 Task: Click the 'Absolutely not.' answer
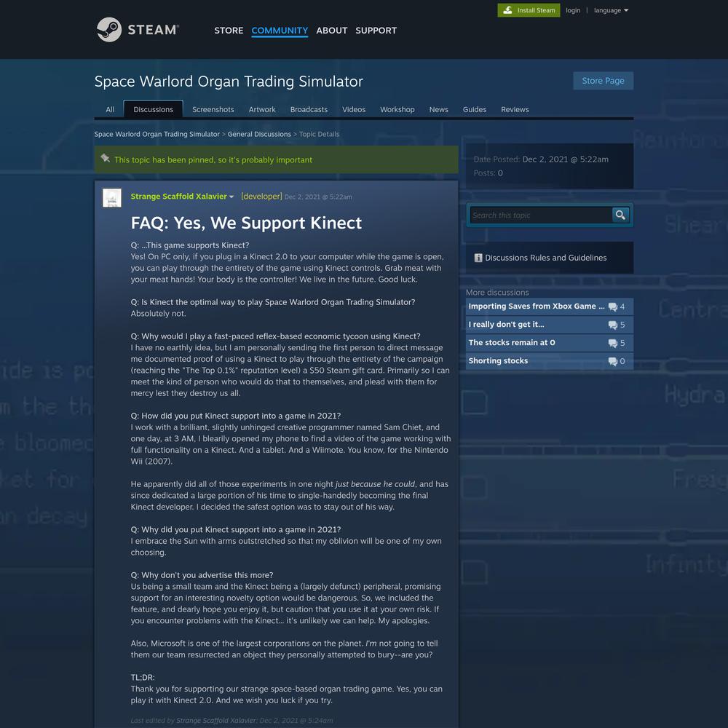pyautogui.click(x=158, y=313)
